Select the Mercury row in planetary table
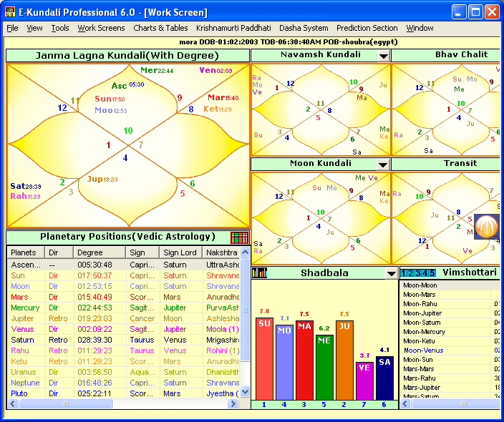 [123, 308]
